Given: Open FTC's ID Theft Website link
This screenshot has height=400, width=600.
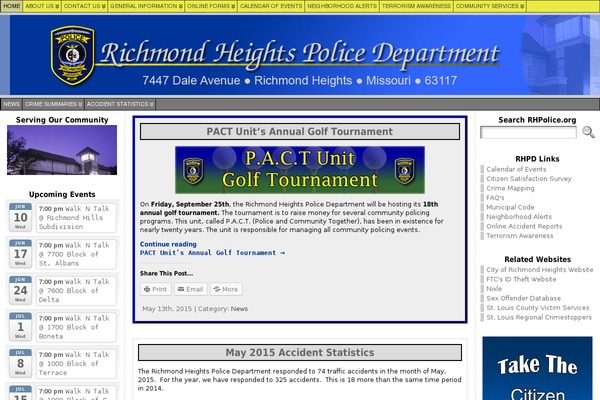Looking at the screenshot, I should point(521,279).
